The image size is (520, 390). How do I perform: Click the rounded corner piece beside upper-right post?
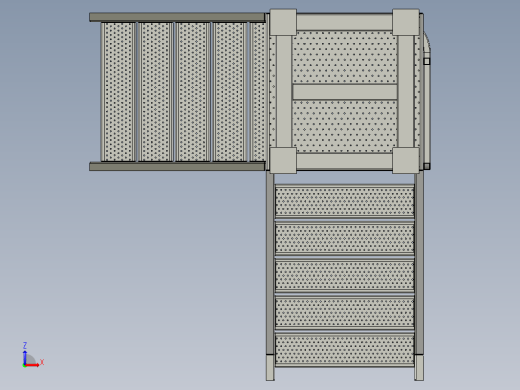pyautogui.click(x=427, y=42)
